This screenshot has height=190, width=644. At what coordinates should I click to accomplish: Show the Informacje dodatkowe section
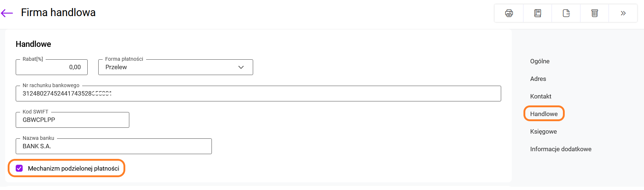tap(560, 149)
